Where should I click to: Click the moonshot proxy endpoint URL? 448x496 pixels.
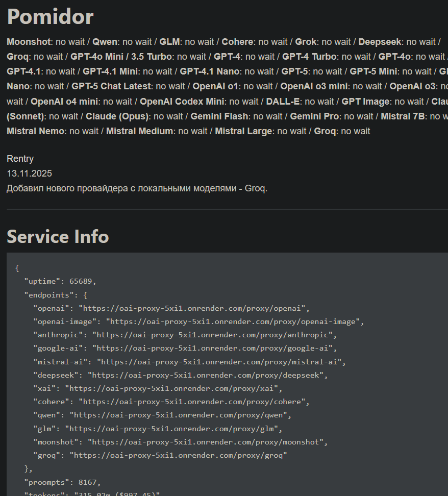[x=206, y=442]
